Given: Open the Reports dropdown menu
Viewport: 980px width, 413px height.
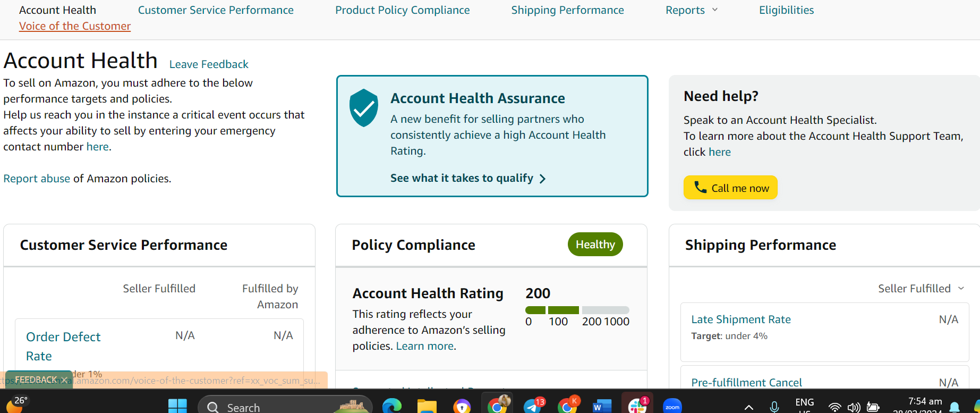Looking at the screenshot, I should (692, 10).
